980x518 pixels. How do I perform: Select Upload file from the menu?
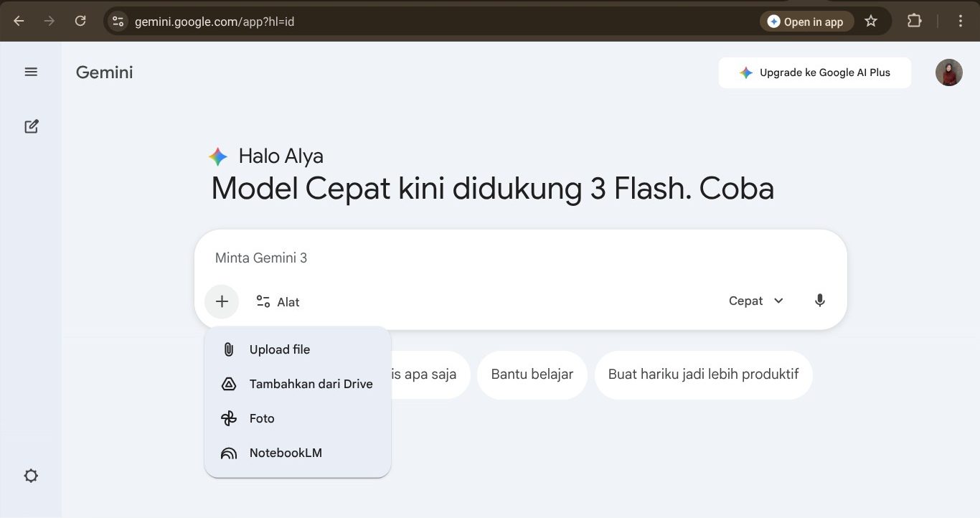click(279, 349)
